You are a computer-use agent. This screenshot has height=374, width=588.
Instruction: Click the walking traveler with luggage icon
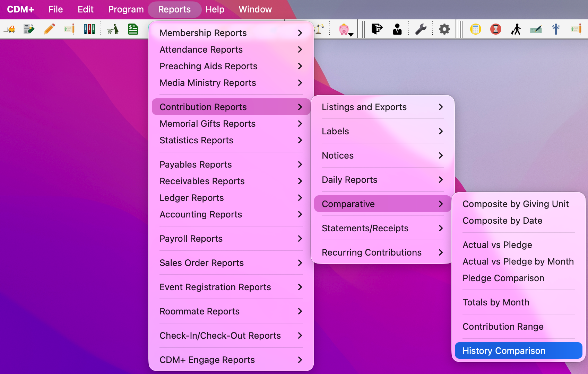[x=516, y=29]
